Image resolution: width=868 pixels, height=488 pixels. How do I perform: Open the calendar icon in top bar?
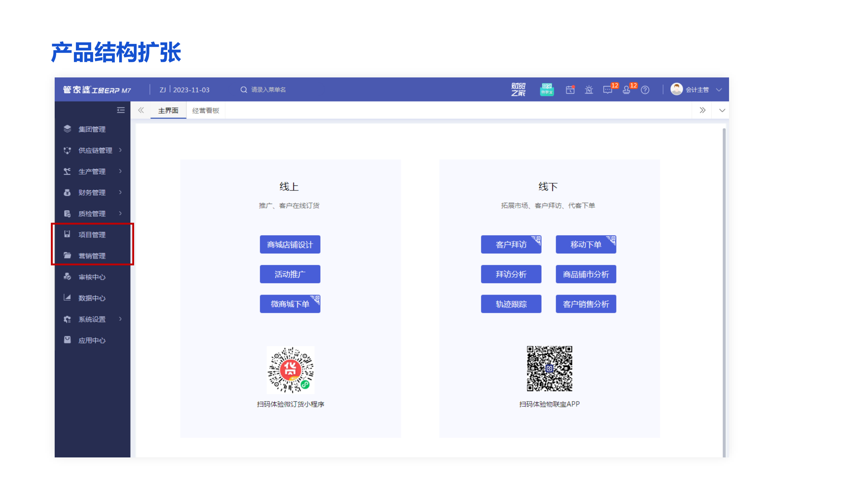click(570, 90)
